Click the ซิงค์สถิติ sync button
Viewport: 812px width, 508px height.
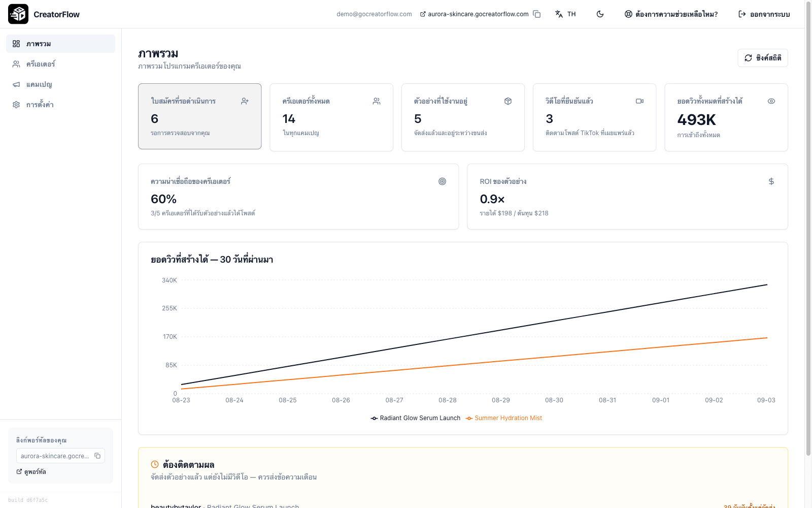pyautogui.click(x=763, y=58)
